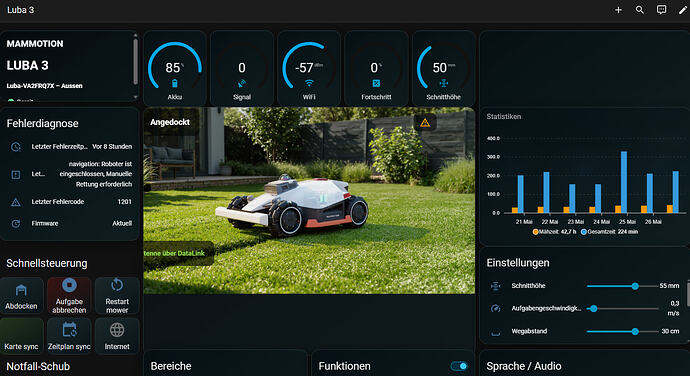The image size is (690, 376).
Task: Click the Aufgabe abbrechen stop icon
Action: [x=69, y=285]
